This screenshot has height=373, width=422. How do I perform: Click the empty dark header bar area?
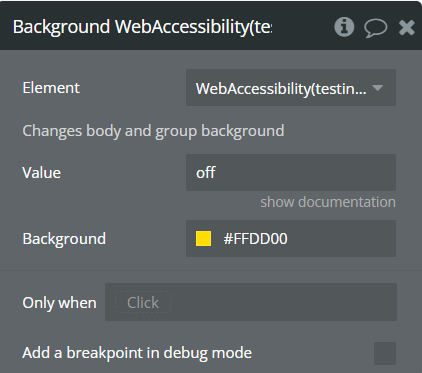[x=302, y=27]
